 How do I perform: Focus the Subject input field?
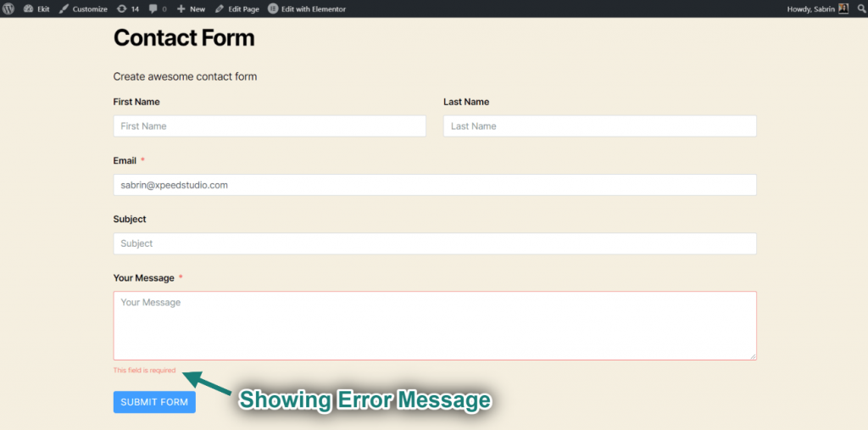click(x=435, y=243)
